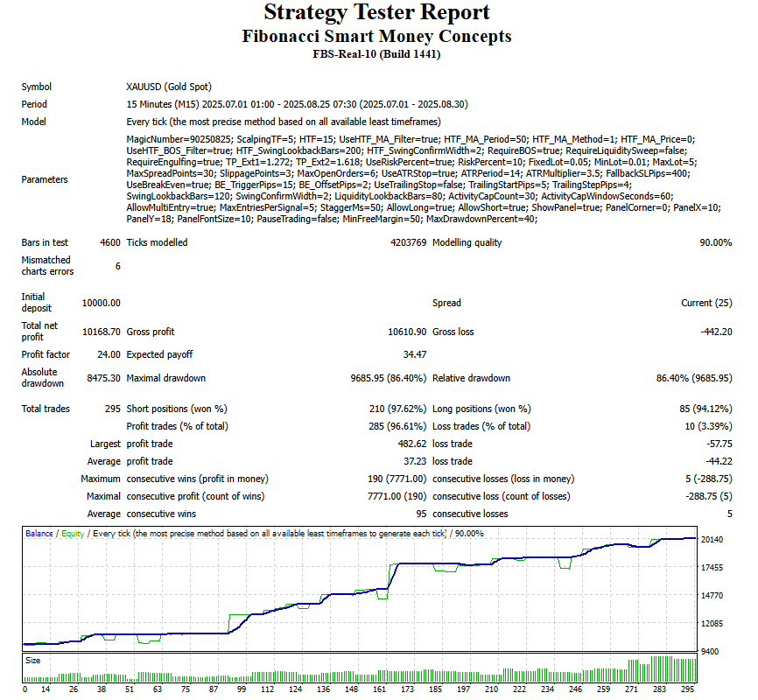Click consecutive losses value 5 (-288.75)

click(x=709, y=479)
